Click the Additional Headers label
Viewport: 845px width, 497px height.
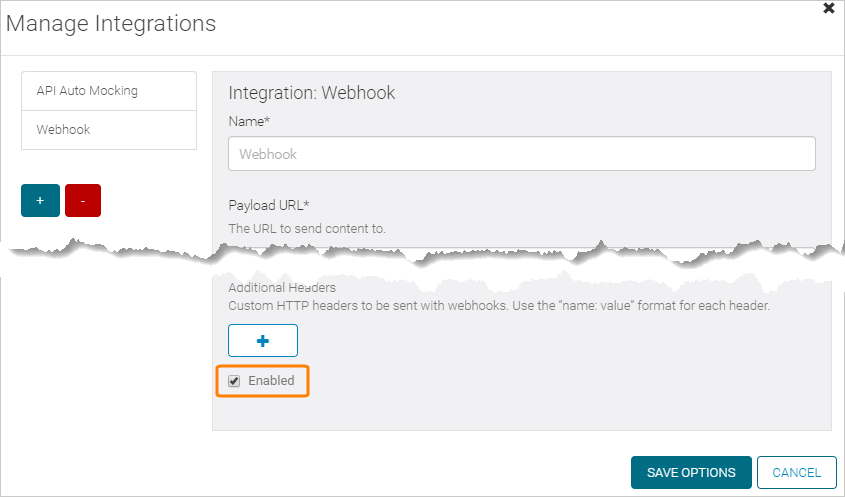tap(282, 288)
